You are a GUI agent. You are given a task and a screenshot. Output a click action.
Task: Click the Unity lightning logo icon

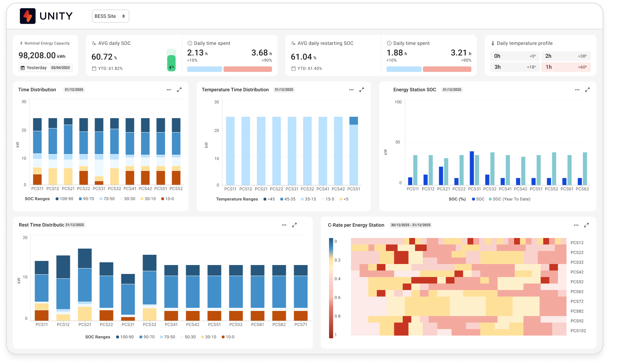[x=28, y=16]
